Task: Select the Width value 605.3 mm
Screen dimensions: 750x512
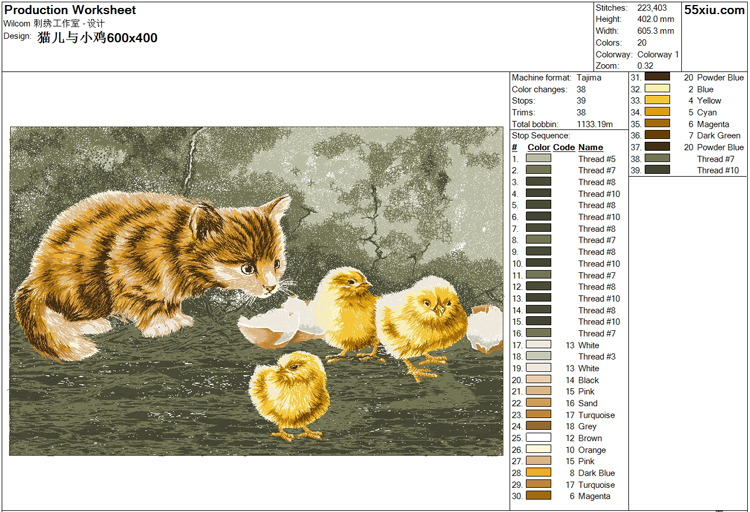Action: click(655, 31)
